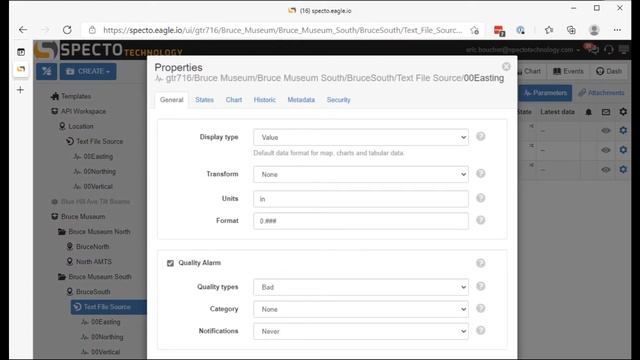Open the user account email dropdown
Image resolution: width=640 pixels, height=360 pixels.
[x=523, y=50]
